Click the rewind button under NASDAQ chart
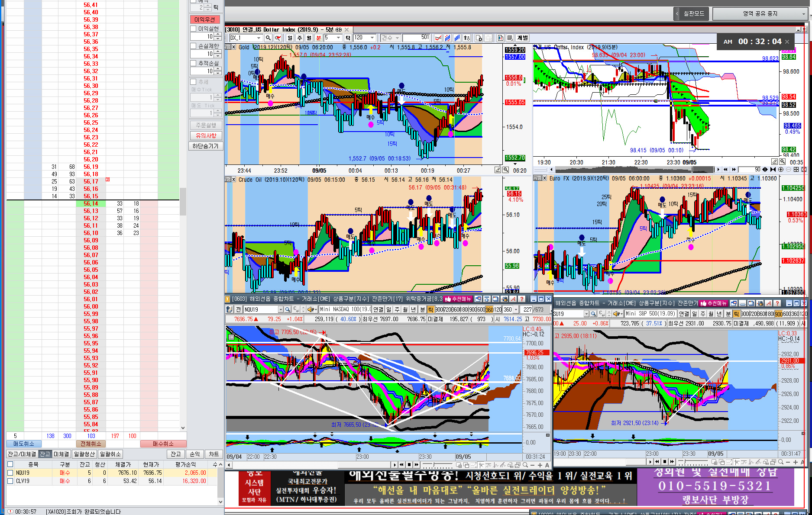Viewport: 812px width, 515px height. point(401,465)
